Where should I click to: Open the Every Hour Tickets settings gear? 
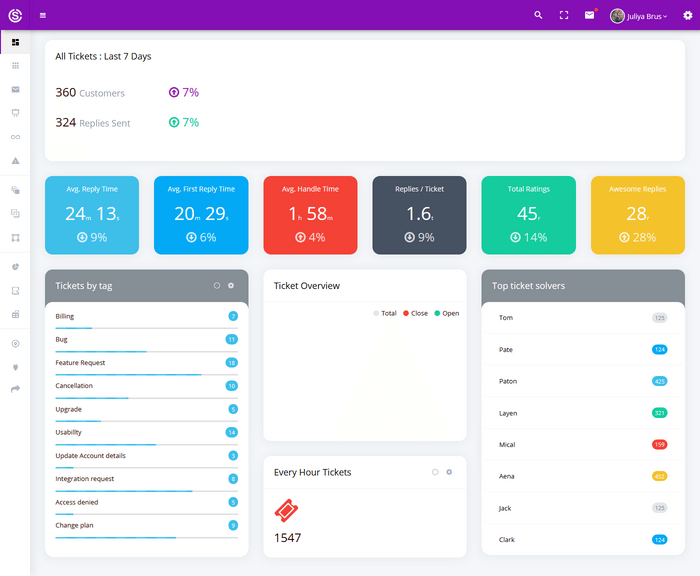point(449,472)
